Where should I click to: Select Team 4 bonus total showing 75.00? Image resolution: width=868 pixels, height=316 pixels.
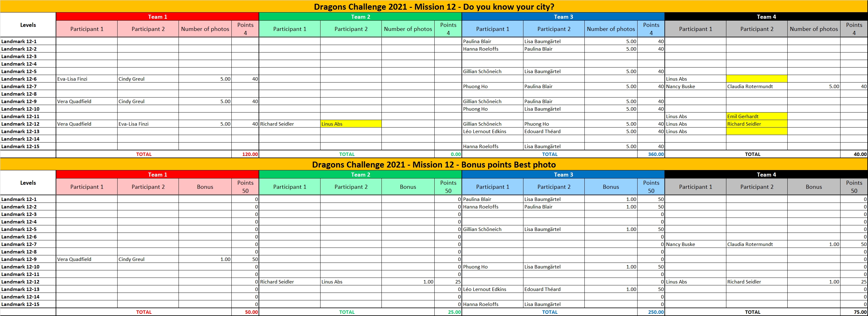point(854,312)
